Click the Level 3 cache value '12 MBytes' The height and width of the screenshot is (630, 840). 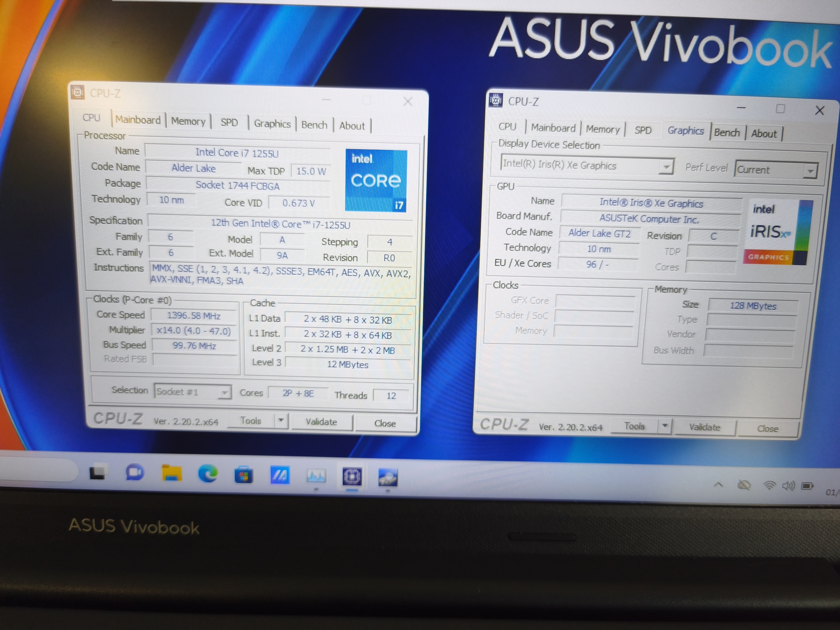[348, 364]
